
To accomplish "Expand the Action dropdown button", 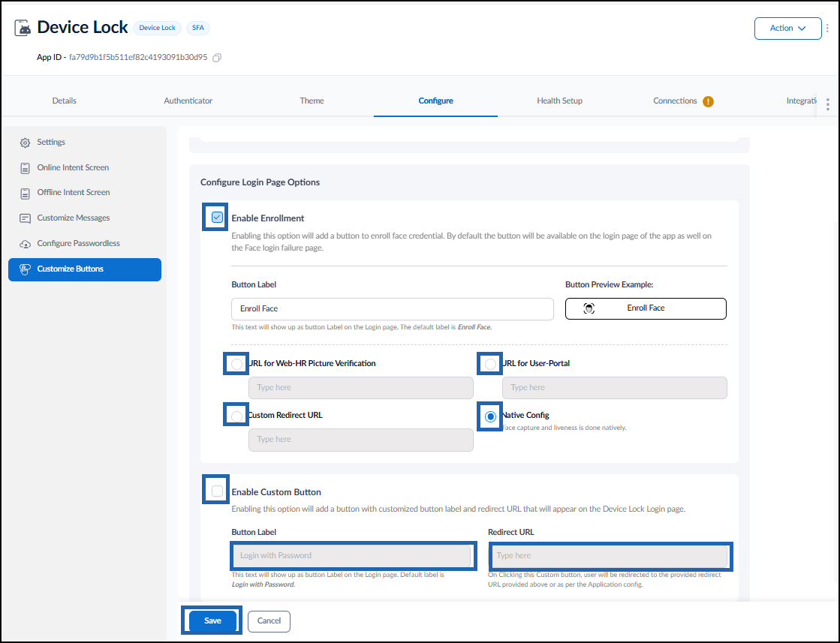I will point(787,29).
